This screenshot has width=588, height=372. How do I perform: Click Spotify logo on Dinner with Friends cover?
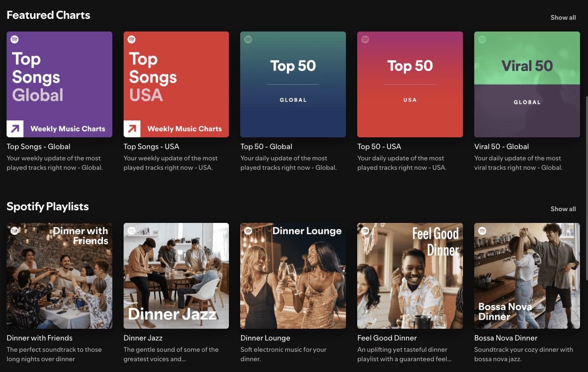[15, 231]
